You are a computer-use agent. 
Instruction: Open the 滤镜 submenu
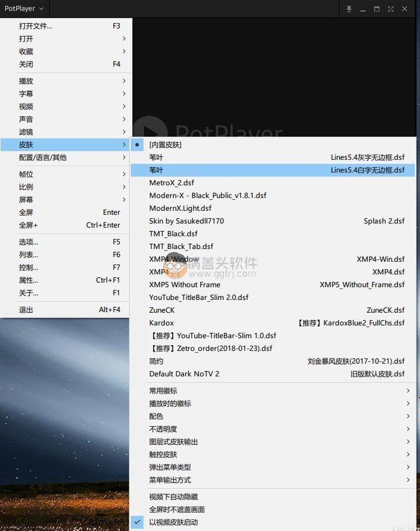(65, 131)
